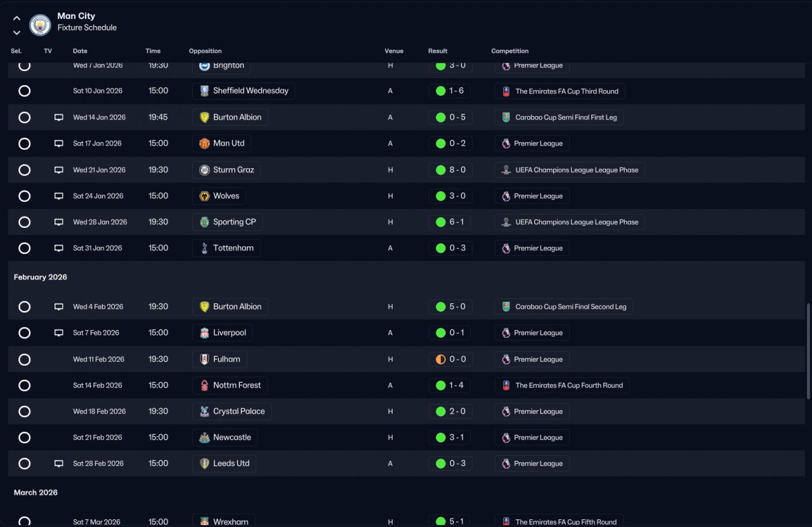Click the Newcastle crest icon
Viewport: 812px width, 527px height.
204,437
